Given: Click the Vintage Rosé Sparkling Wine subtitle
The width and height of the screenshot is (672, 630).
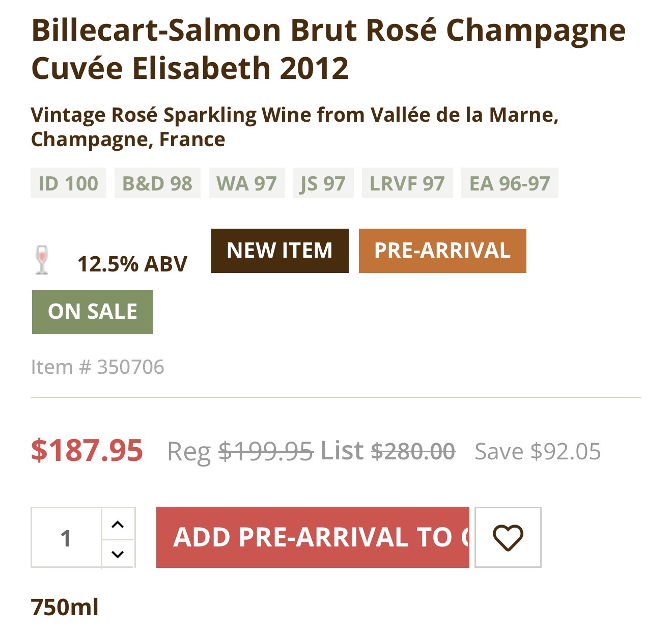Looking at the screenshot, I should [294, 127].
